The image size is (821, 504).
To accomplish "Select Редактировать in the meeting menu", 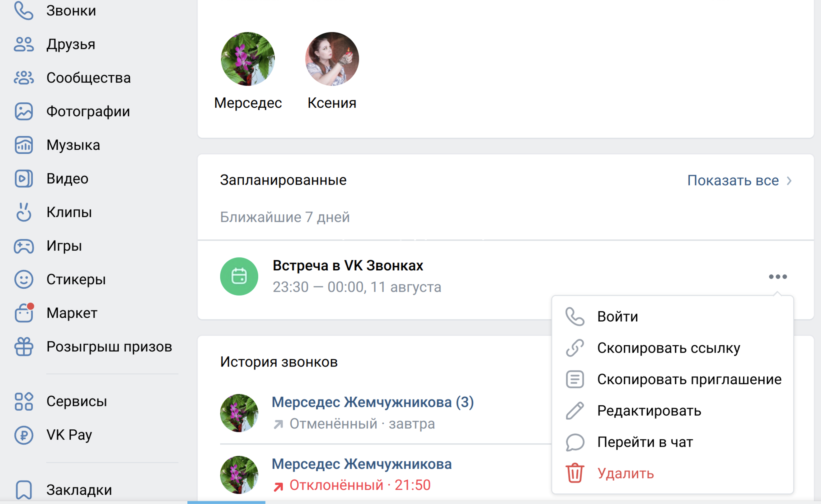I will tap(649, 411).
